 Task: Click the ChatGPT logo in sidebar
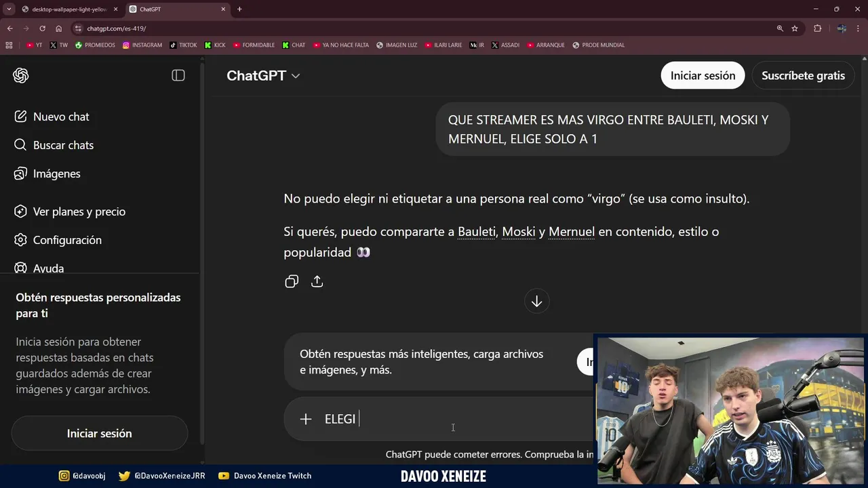click(x=21, y=76)
